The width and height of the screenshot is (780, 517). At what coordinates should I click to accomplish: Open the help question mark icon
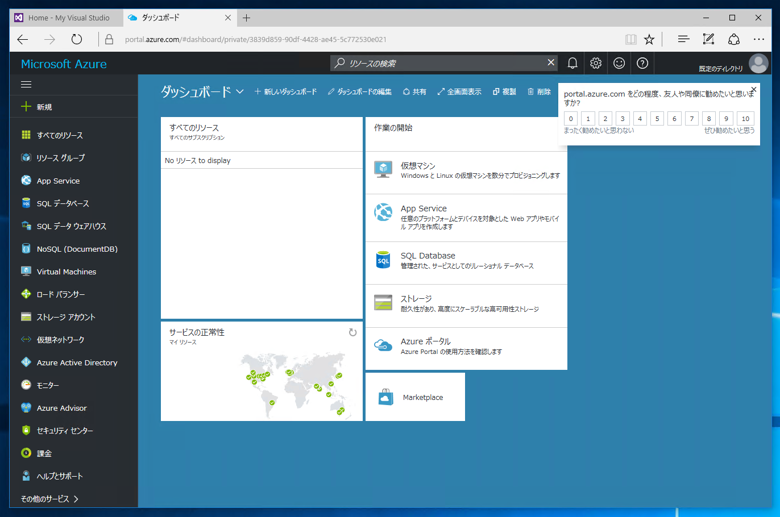point(642,63)
